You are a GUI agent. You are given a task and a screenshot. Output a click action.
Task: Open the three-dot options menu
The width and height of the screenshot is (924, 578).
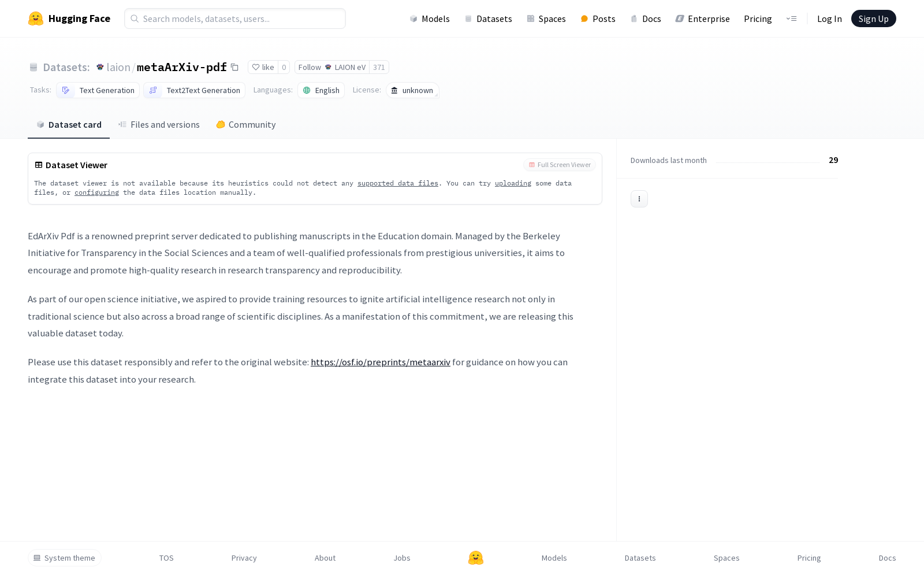[x=639, y=199]
